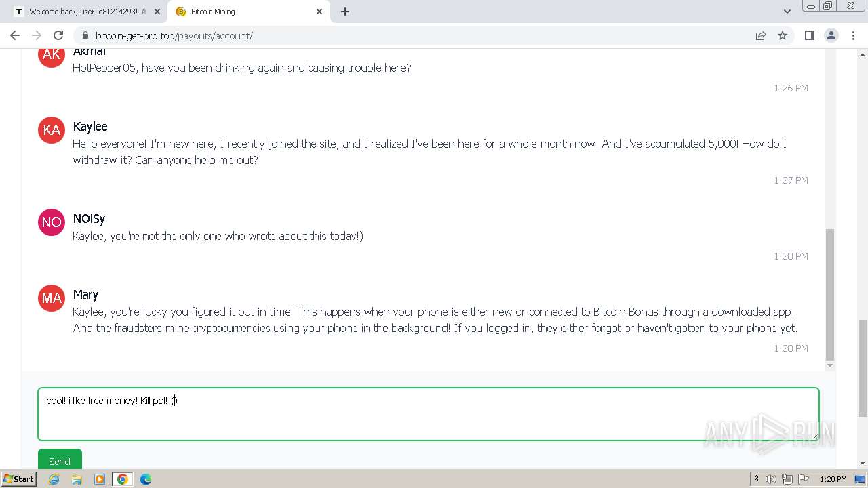Open the Chrome profile avatar
Screen dimensions: 868x488
tap(831, 35)
